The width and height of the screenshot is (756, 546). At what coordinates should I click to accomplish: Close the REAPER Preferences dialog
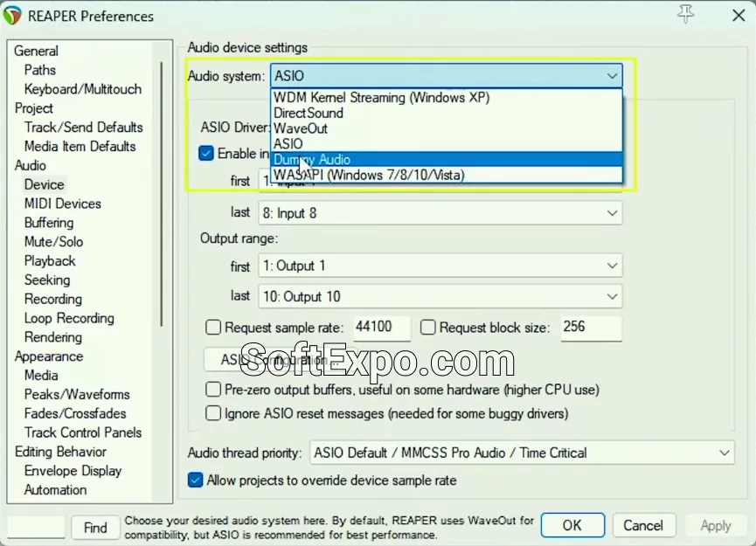(737, 16)
